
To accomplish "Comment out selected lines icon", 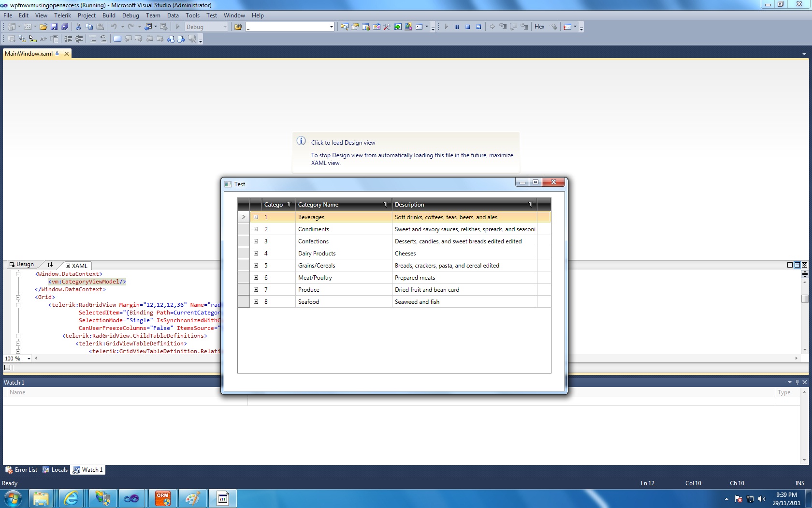I will tap(93, 39).
